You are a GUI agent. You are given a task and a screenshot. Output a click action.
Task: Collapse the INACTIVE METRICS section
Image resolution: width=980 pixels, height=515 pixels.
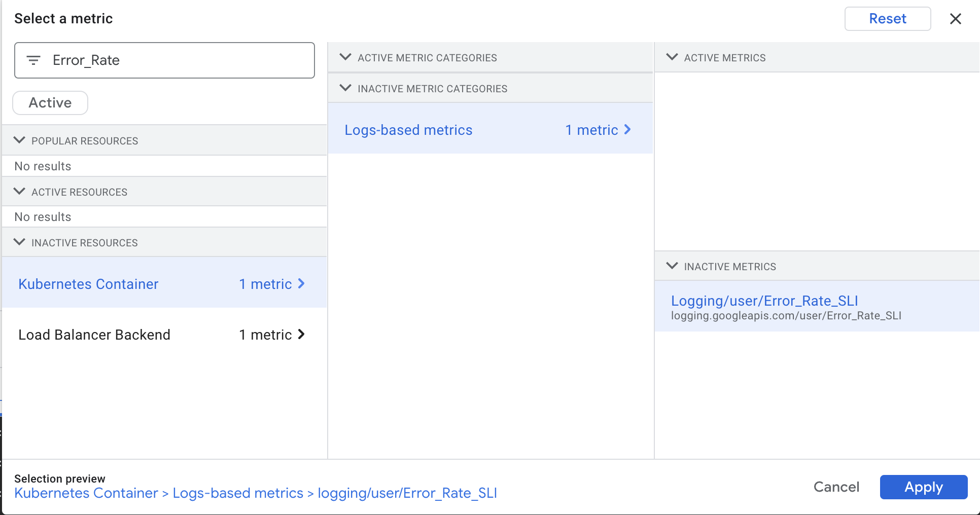[673, 266]
